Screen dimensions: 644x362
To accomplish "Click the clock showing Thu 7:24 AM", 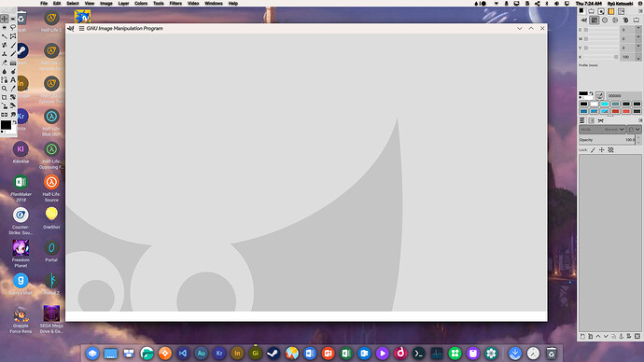I will click(589, 4).
